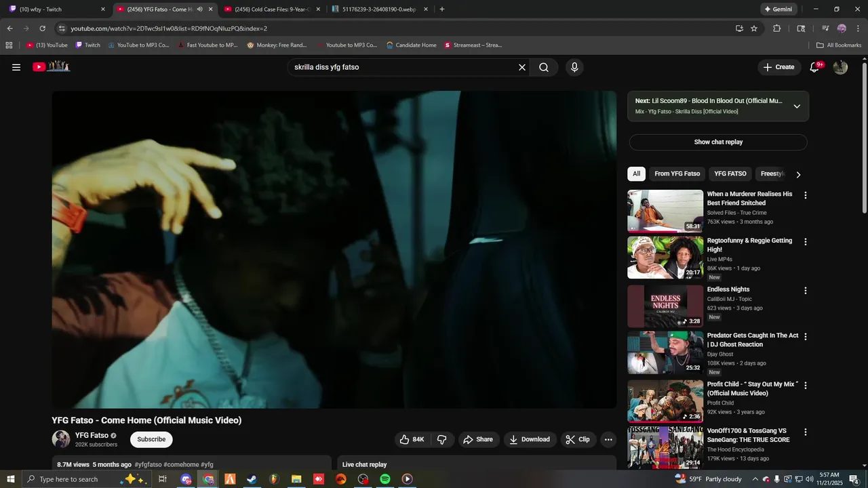The image size is (868, 488).
Task: Bookmark this page with star
Action: (754, 28)
